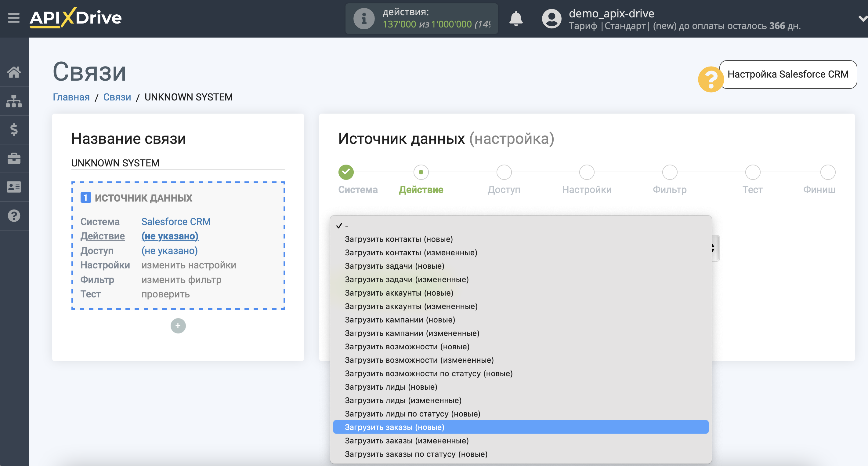Open Настройка Salesforce CRM help button
This screenshot has height=466, width=868.
click(x=788, y=74)
